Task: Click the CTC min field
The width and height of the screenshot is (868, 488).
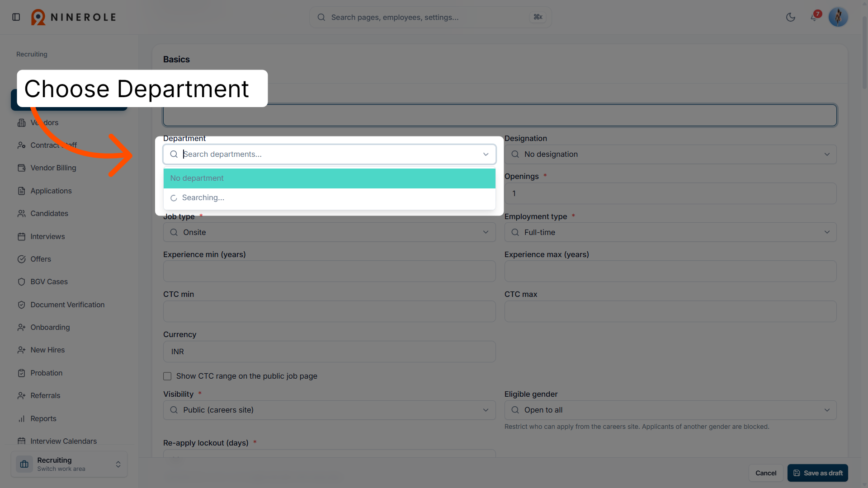Action: (329, 311)
